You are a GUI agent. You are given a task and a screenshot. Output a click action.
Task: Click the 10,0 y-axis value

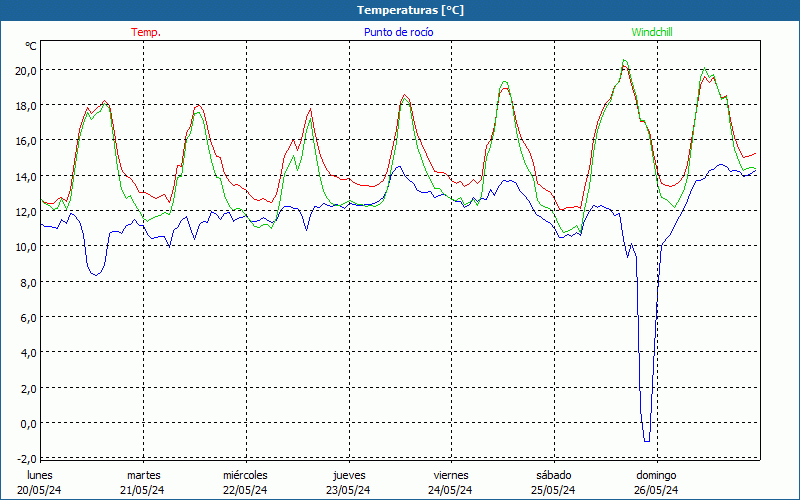click(26, 247)
